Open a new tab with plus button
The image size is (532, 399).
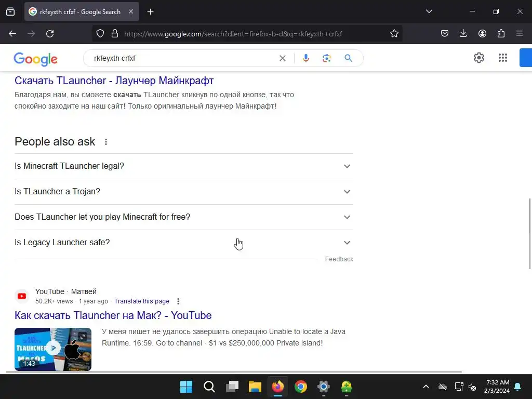(x=150, y=12)
